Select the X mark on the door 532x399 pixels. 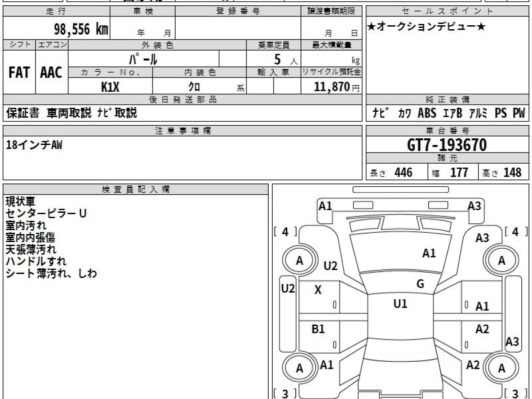[318, 290]
